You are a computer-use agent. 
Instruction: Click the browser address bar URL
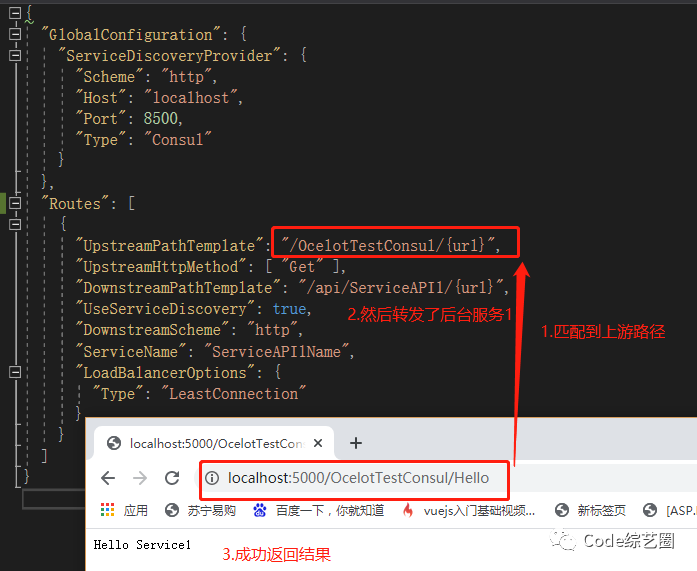358,478
